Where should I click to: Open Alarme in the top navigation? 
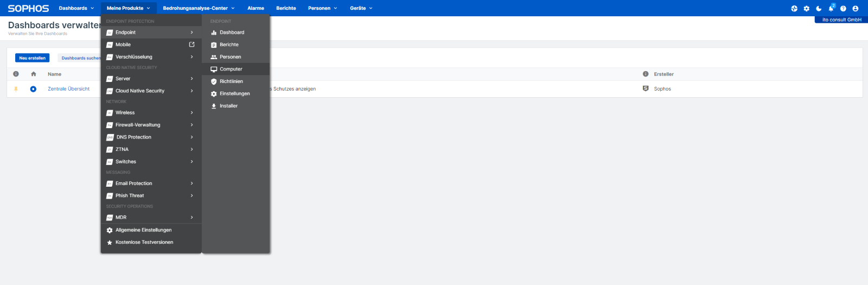[x=256, y=8]
